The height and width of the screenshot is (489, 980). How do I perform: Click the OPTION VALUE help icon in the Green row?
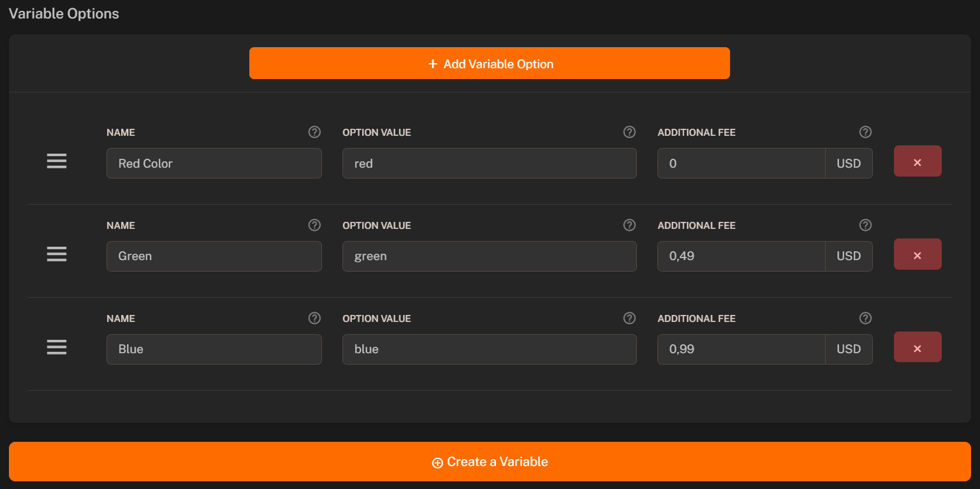point(629,225)
